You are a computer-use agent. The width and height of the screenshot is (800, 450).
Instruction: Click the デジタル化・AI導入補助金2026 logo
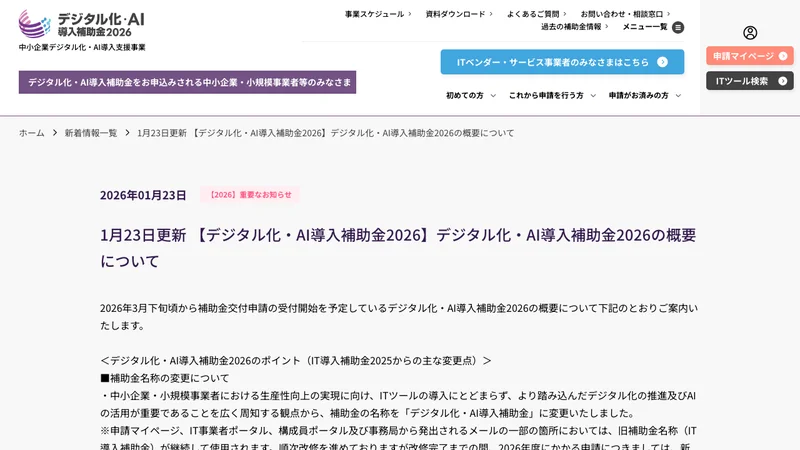(82, 23)
